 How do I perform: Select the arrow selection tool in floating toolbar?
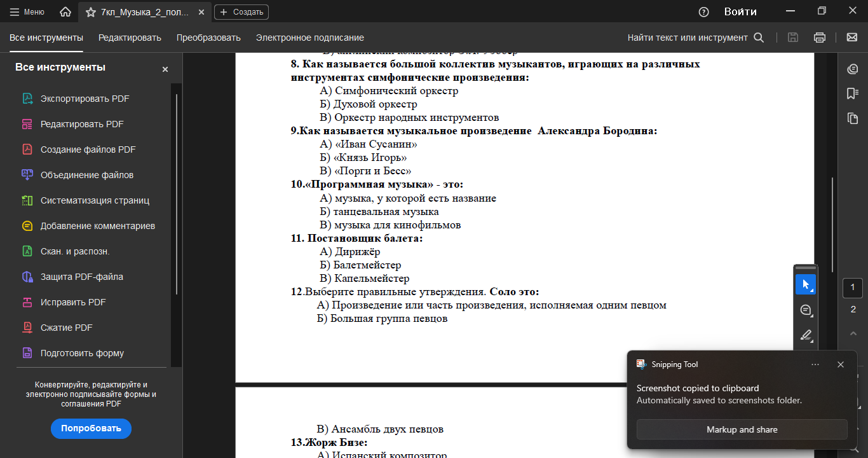tap(806, 284)
